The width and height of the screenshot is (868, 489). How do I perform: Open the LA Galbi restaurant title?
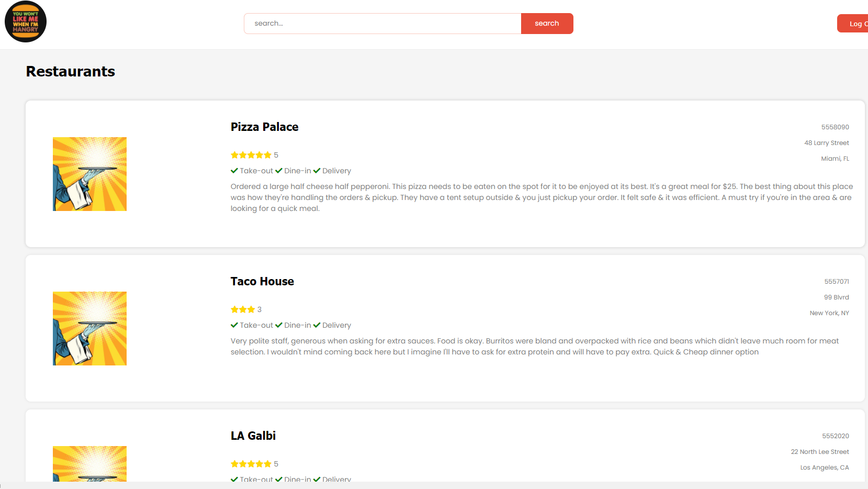(253, 436)
